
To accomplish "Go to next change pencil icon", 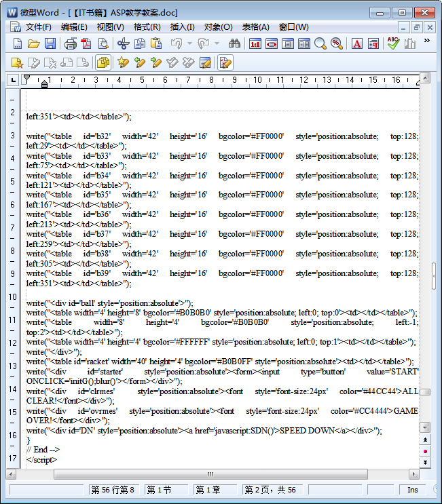I will 156,62.
